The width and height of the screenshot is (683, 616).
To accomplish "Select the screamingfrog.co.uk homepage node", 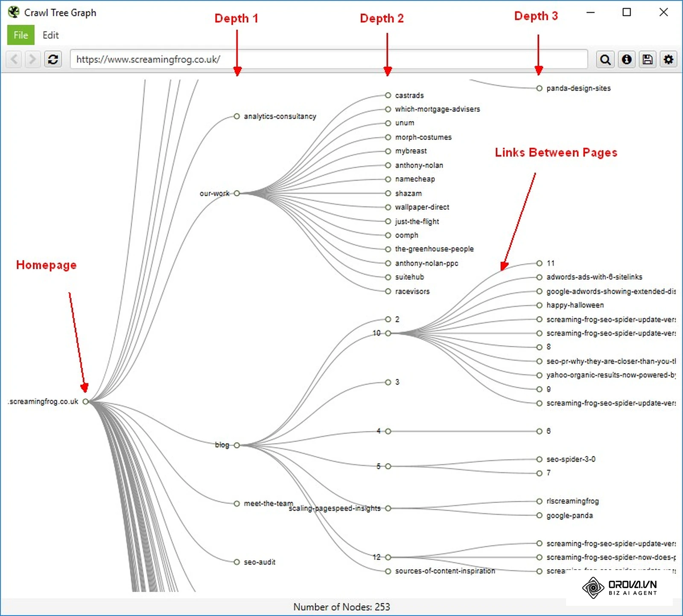I will tap(85, 401).
